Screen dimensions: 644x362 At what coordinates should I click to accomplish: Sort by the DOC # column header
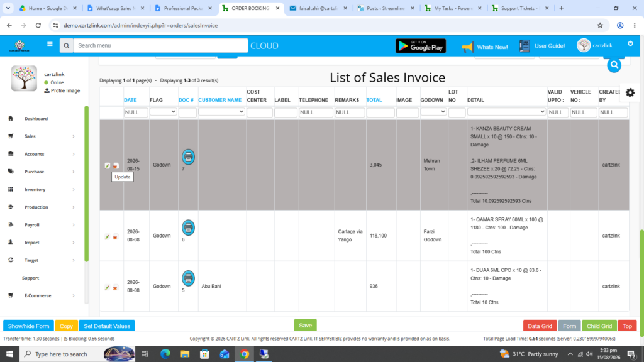click(186, 100)
